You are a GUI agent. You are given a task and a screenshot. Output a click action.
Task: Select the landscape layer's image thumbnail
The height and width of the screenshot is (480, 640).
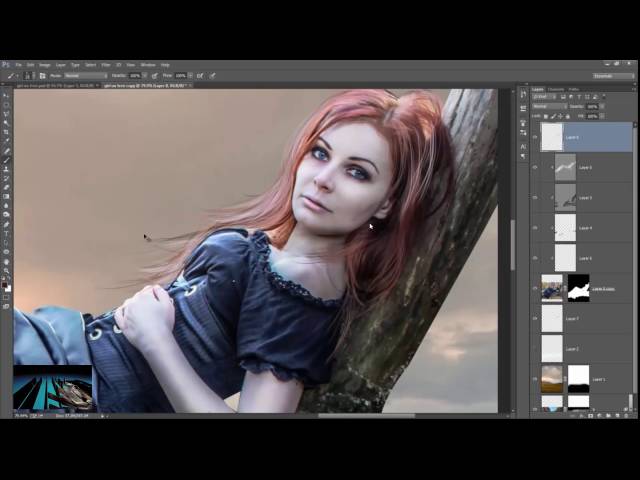[x=552, y=379]
